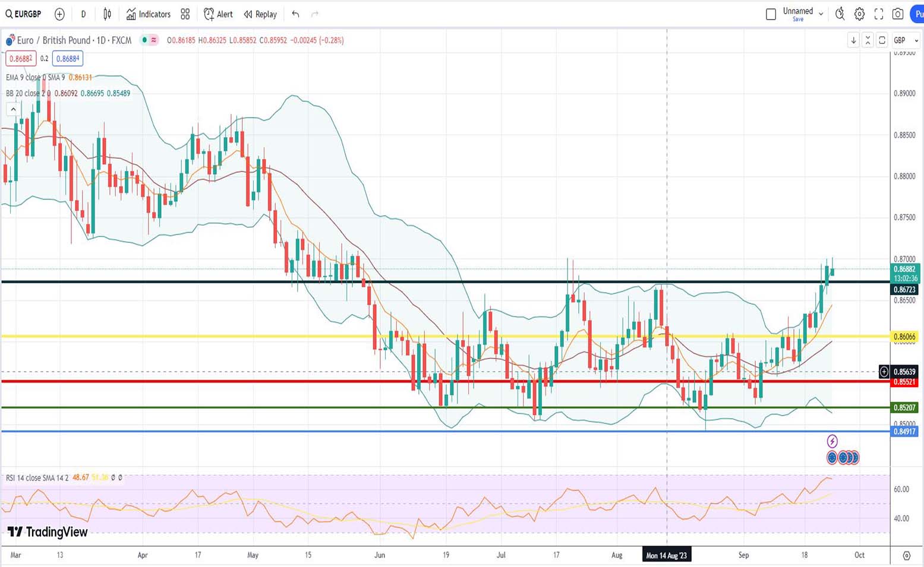Toggle the market status indicator pill

click(x=149, y=40)
